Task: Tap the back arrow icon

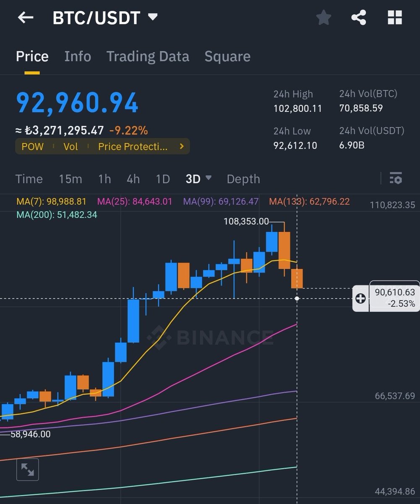Action: pos(25,18)
